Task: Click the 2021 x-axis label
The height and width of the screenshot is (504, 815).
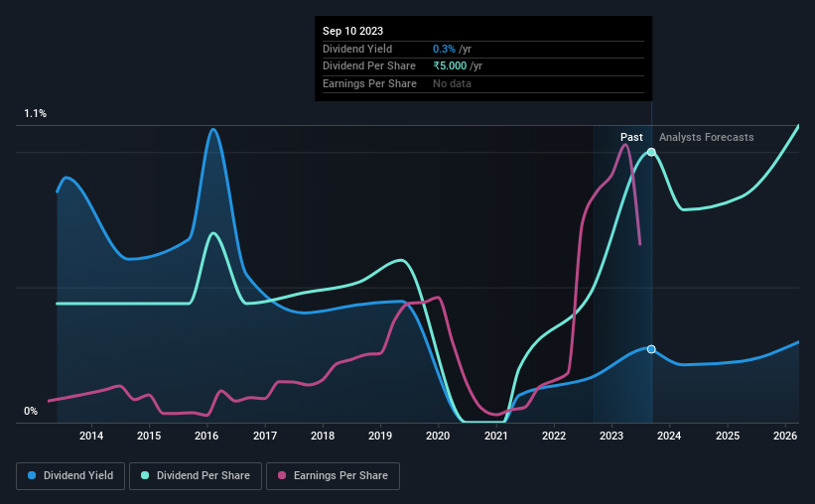Action: pos(496,436)
